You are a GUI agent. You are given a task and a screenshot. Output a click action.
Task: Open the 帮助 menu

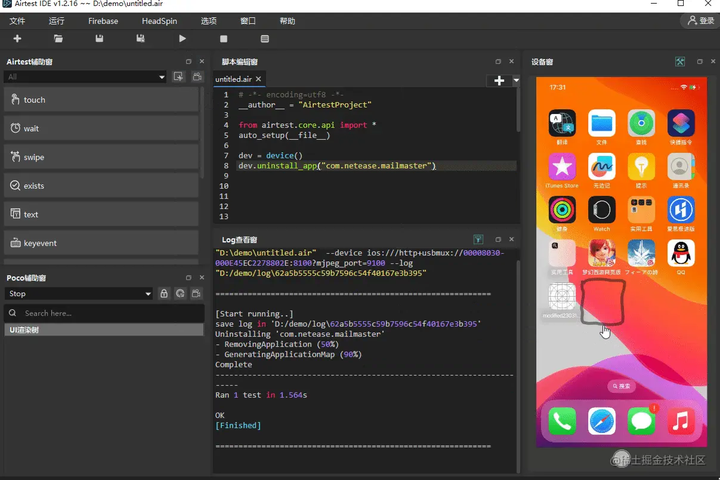[287, 21]
